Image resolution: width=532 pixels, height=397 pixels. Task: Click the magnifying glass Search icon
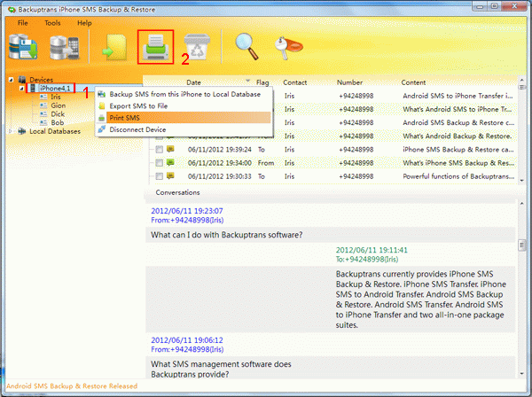tap(247, 46)
